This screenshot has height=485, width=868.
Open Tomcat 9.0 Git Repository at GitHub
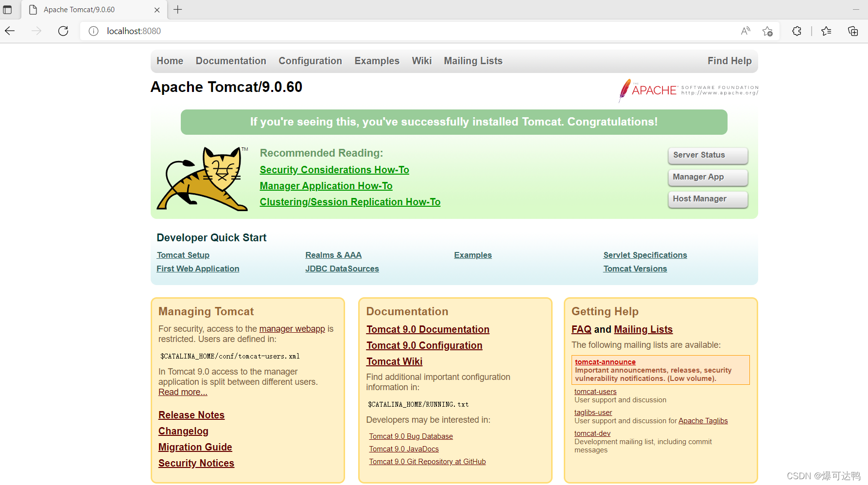click(427, 462)
